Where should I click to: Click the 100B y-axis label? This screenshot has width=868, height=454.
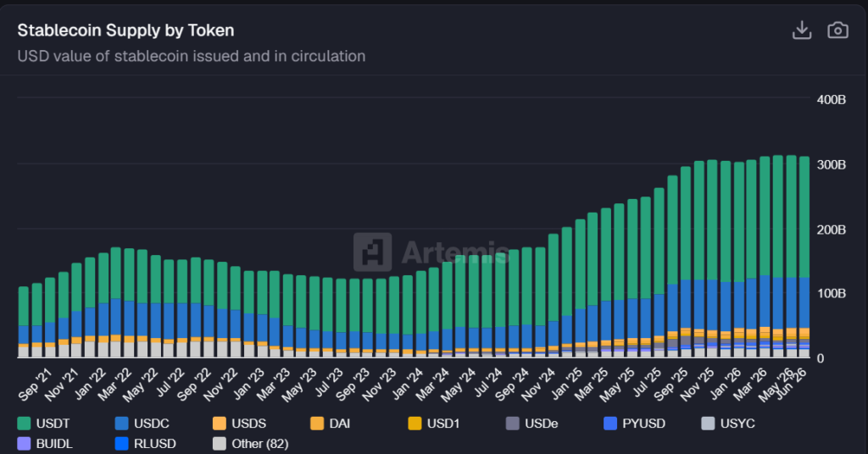point(832,293)
